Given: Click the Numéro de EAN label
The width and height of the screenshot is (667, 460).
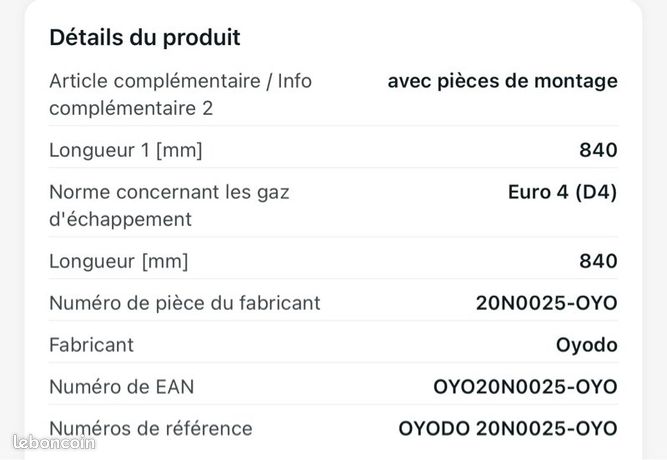Looking at the screenshot, I should tap(122, 387).
